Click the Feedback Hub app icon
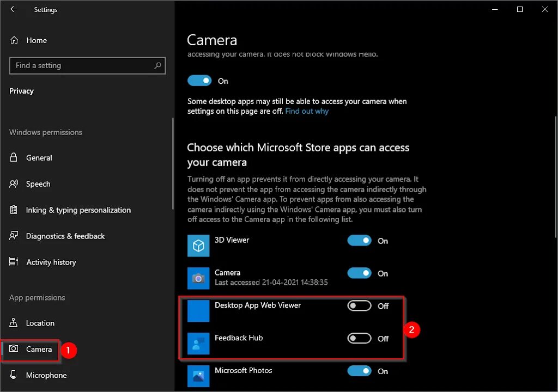 [198, 344]
